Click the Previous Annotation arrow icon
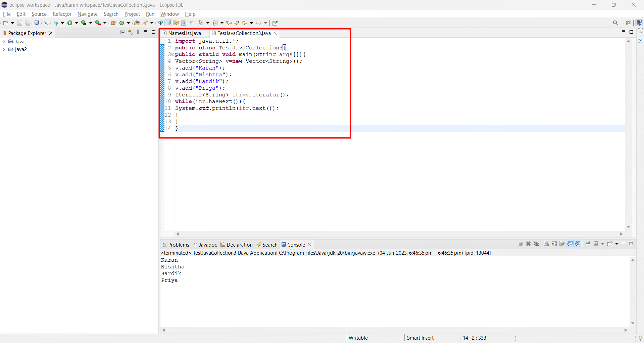Screen dimensions: 644x343 coord(215,23)
